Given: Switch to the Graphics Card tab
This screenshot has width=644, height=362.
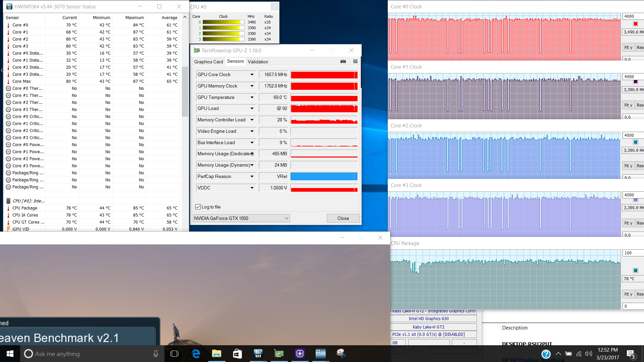Looking at the screenshot, I should [208, 62].
